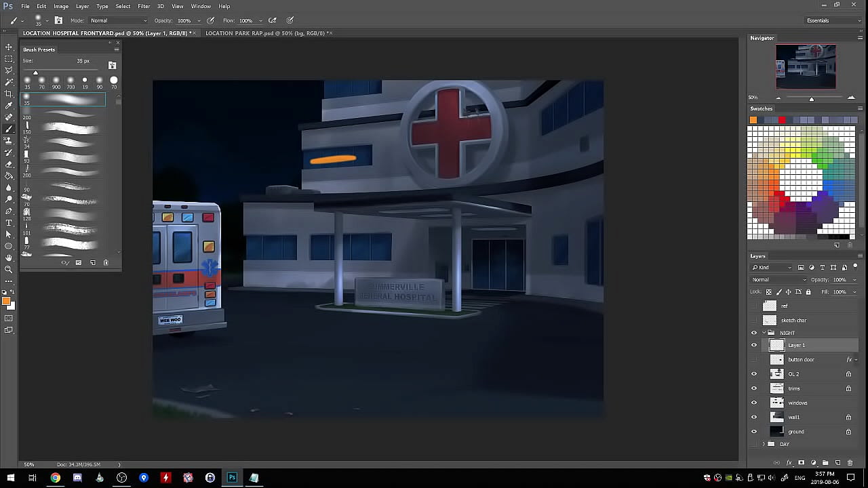
Task: Select the Move tool
Action: point(9,47)
